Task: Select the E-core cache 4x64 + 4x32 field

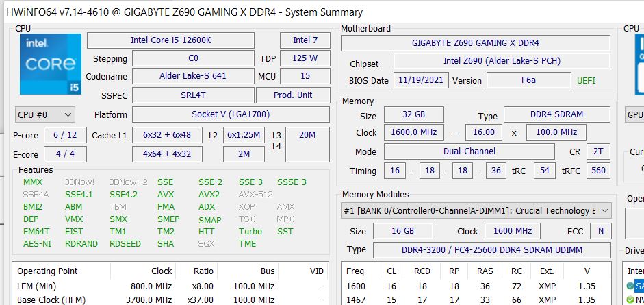Action: (167, 154)
